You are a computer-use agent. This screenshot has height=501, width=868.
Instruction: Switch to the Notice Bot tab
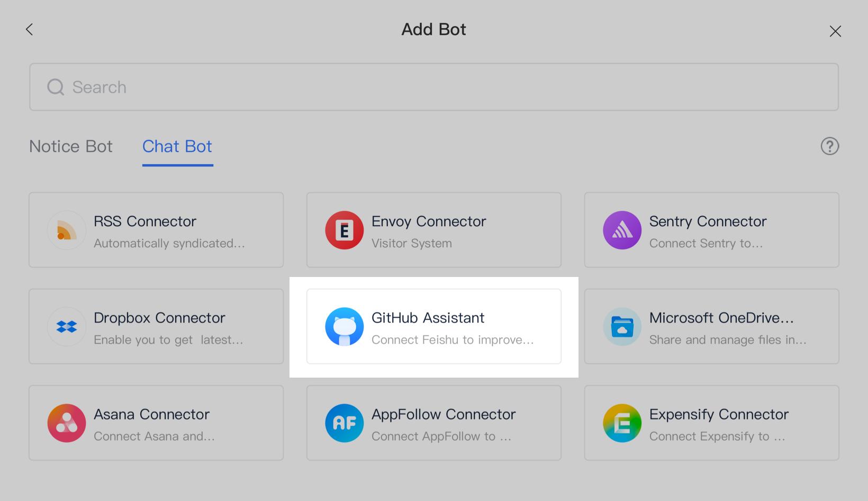71,146
